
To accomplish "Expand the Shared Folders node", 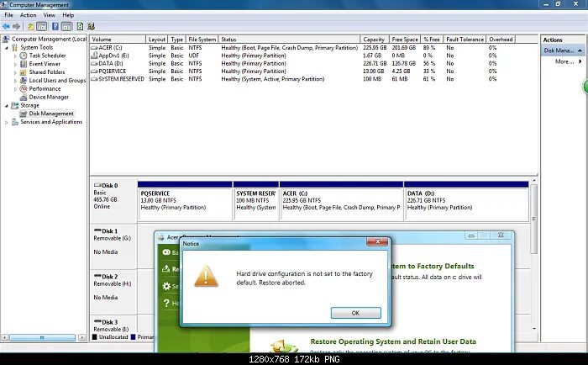I will coord(15,72).
